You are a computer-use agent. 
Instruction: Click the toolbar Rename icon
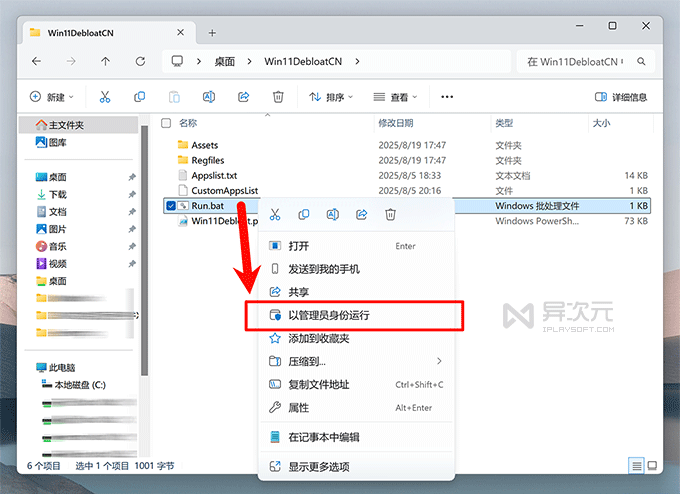[x=209, y=97]
